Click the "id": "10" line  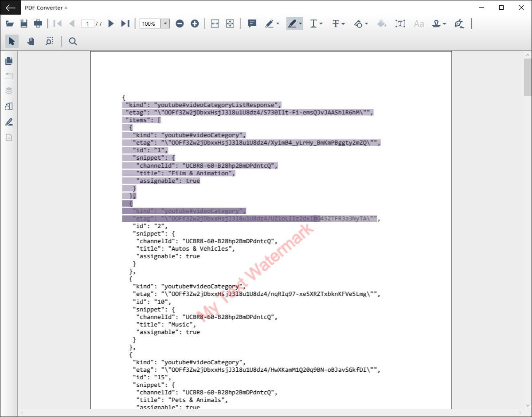pyautogui.click(x=152, y=302)
